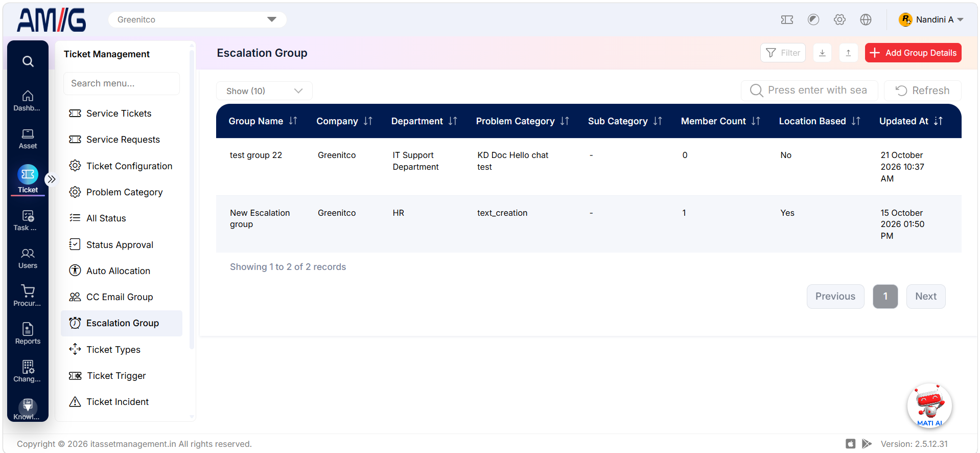Viewport: 980px width, 453px height.
Task: Open the Procurement cart icon
Action: pos(28,296)
